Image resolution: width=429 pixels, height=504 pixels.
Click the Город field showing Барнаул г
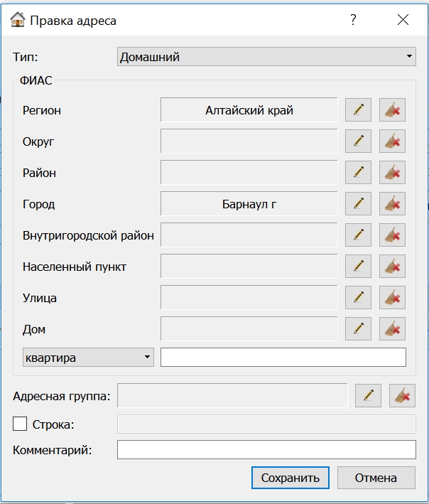tap(249, 204)
